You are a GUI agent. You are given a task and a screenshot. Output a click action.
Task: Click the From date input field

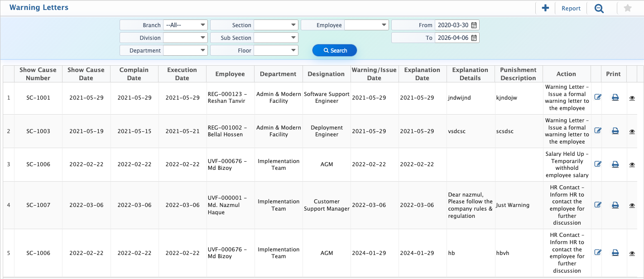tap(452, 25)
